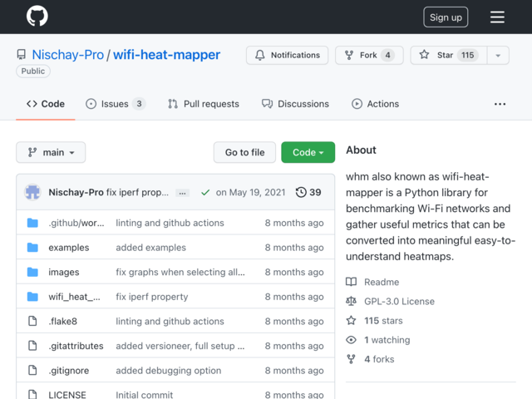Open the latest commit dated May 19, 2021
Screen dimensions: 532x399
pyautogui.click(x=250, y=192)
